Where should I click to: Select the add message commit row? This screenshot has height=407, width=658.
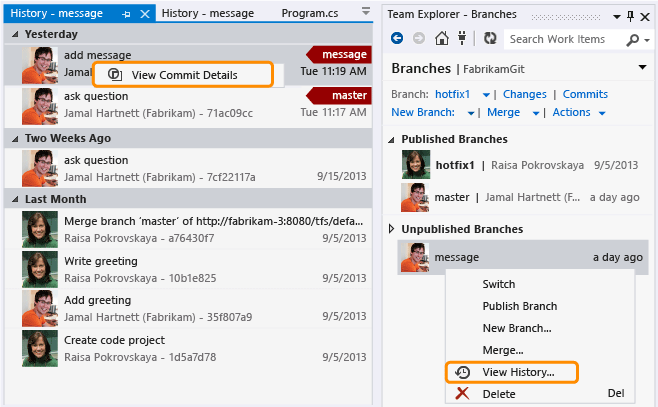tap(188, 65)
